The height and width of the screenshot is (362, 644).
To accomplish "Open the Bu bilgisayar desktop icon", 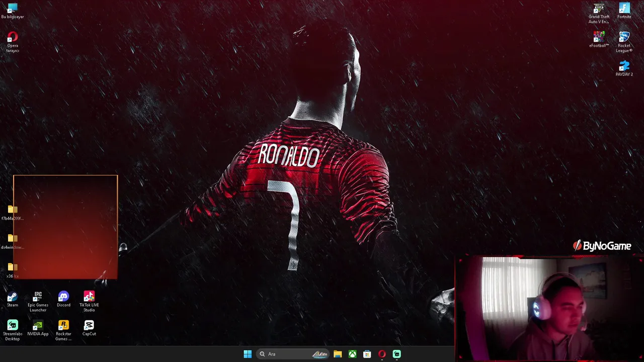I will pos(13,11).
